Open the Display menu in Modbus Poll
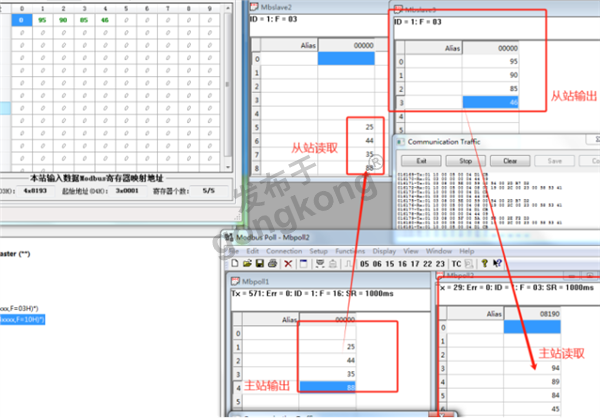The width and height of the screenshot is (600, 418). tap(384, 251)
